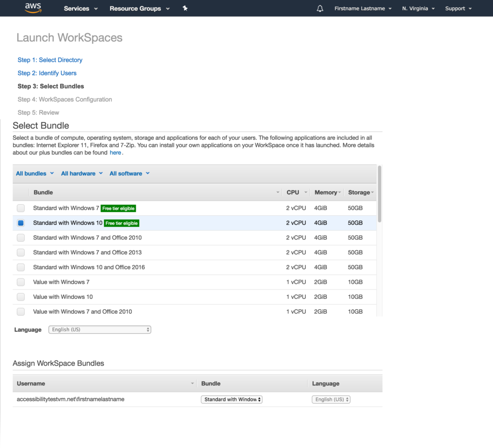Expand the All hardware filter
The image size is (493, 448).
pos(82,173)
